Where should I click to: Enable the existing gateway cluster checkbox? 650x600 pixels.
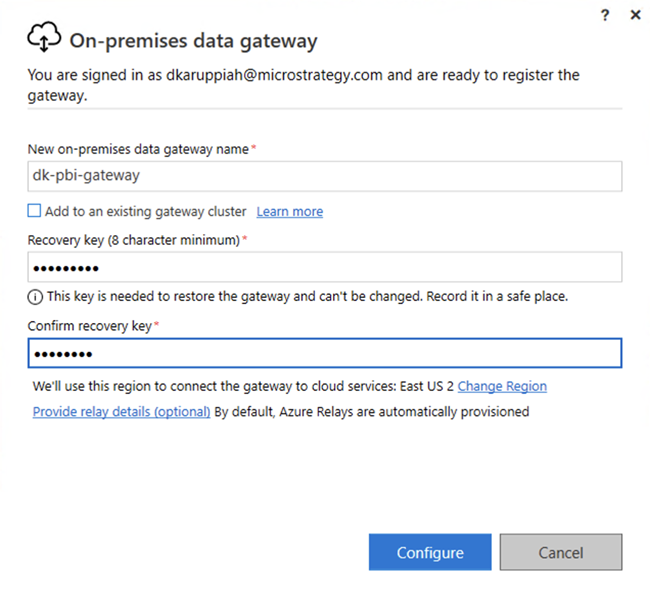35,211
